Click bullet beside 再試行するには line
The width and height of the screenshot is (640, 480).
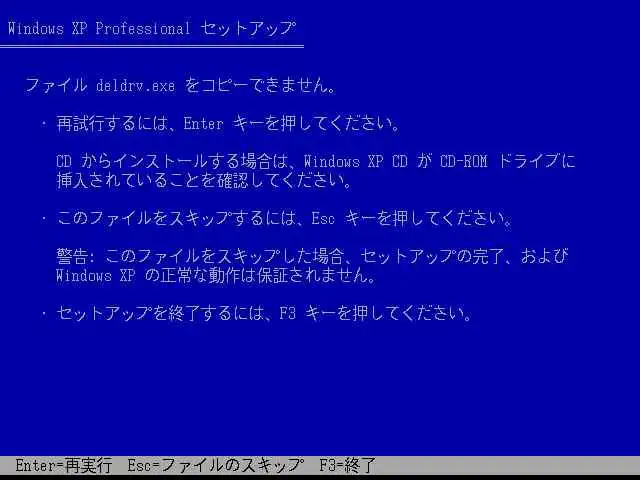click(x=44, y=123)
